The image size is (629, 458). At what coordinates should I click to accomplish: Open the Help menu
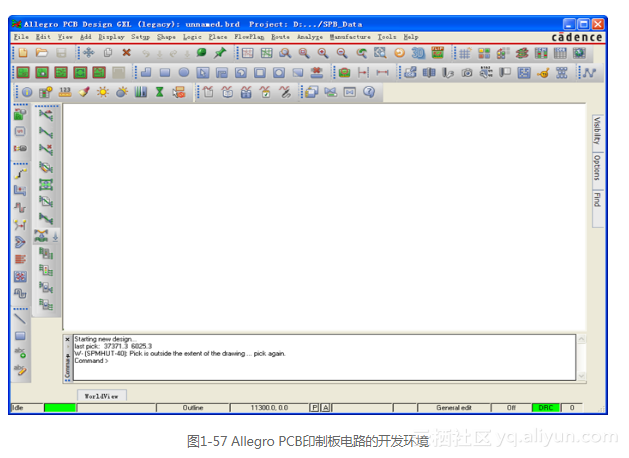tap(411, 37)
